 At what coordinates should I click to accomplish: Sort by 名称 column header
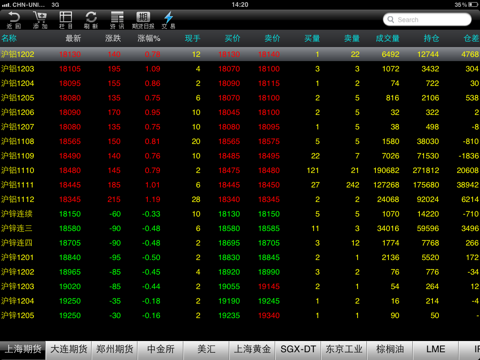point(9,38)
